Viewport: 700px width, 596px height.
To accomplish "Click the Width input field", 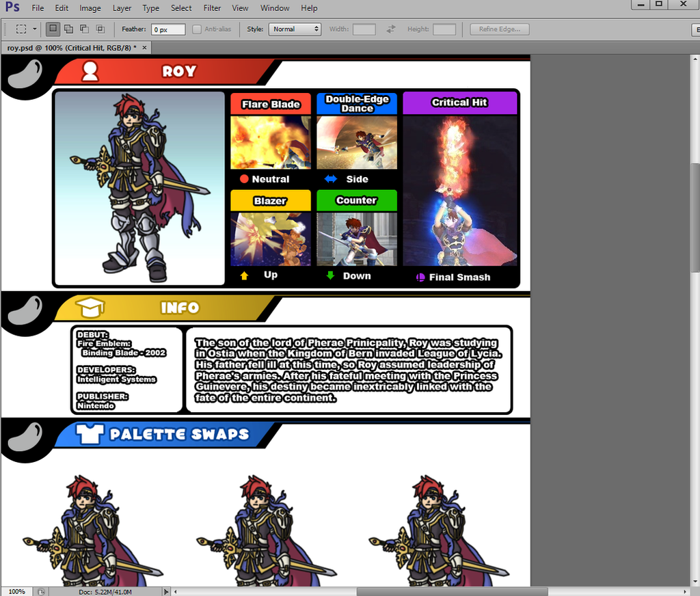I will (364, 29).
